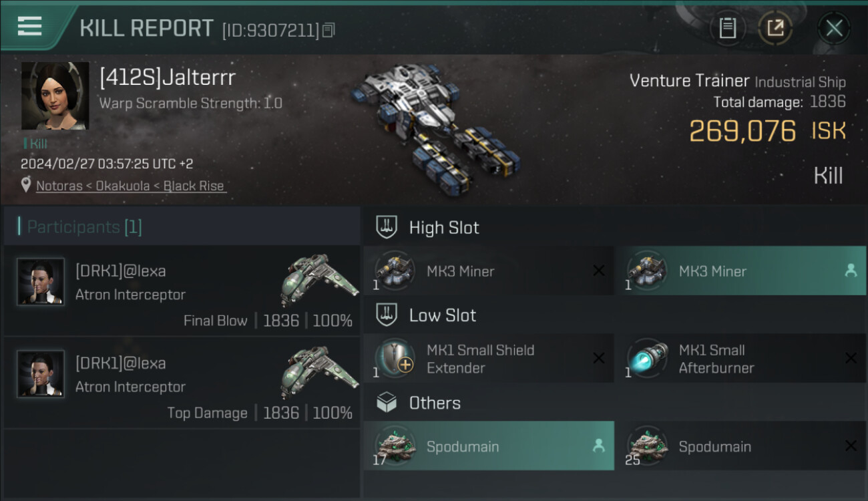Select the dropped MK3 Miner item
Screen dimensions: 868x501
[740, 271]
